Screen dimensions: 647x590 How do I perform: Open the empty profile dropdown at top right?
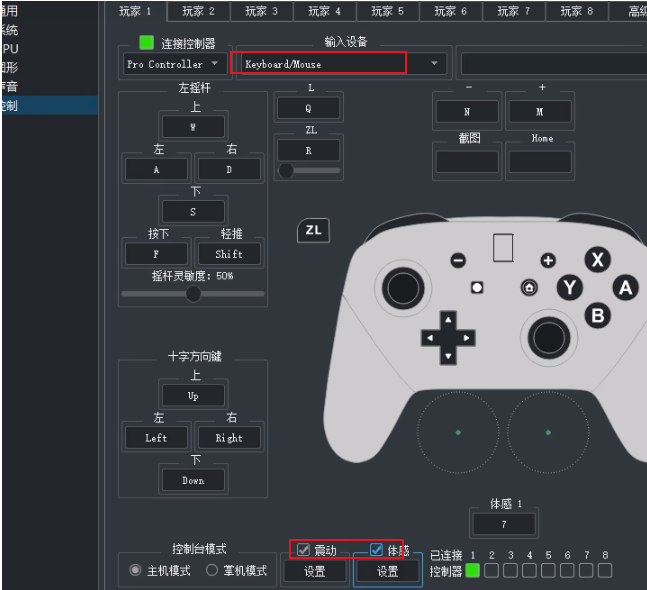click(552, 64)
